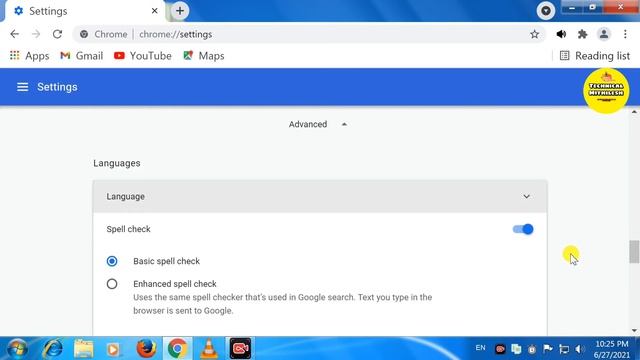
Task: Click the browser forward arrow
Action: point(36,34)
